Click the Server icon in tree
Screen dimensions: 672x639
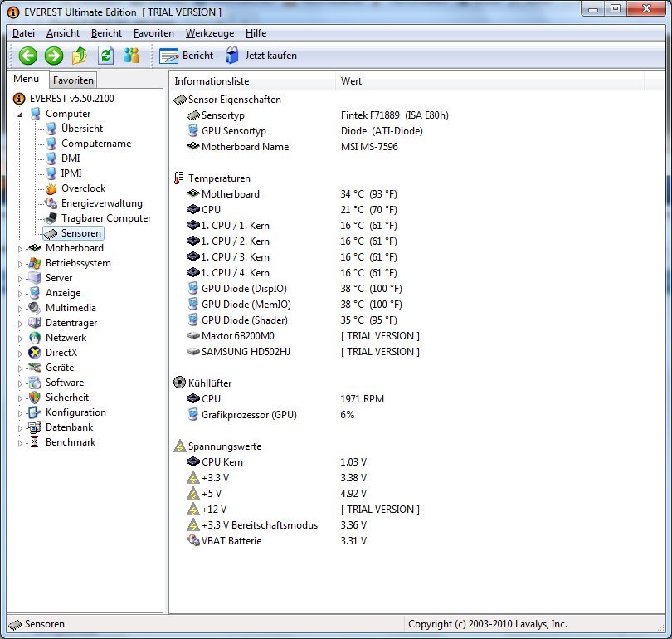pos(35,278)
